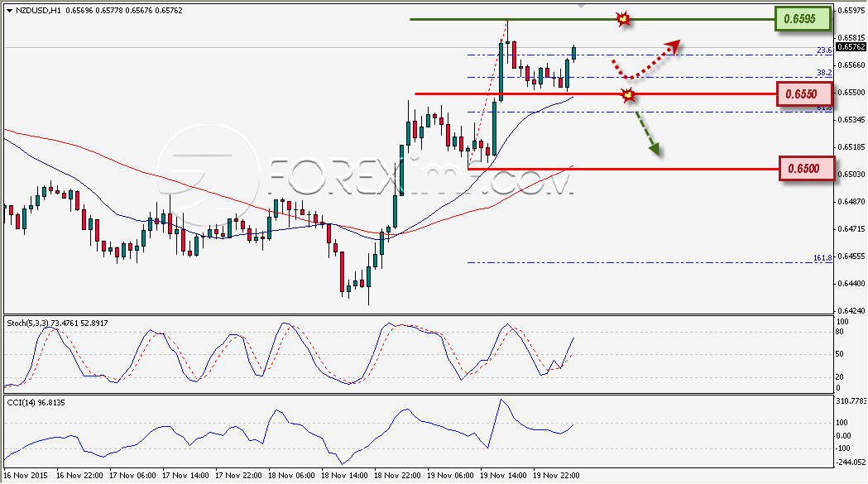Click the NZDUSD chart dropdown triangle

click(x=9, y=11)
